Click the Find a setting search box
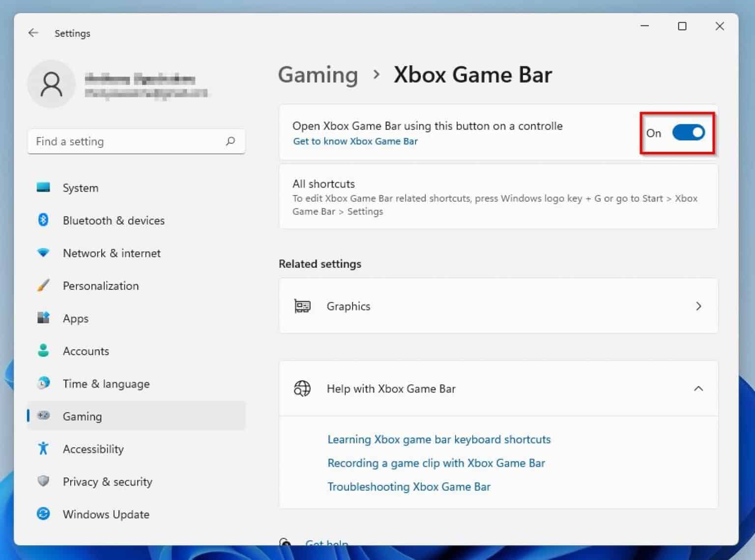This screenshot has height=560, width=755. (136, 141)
